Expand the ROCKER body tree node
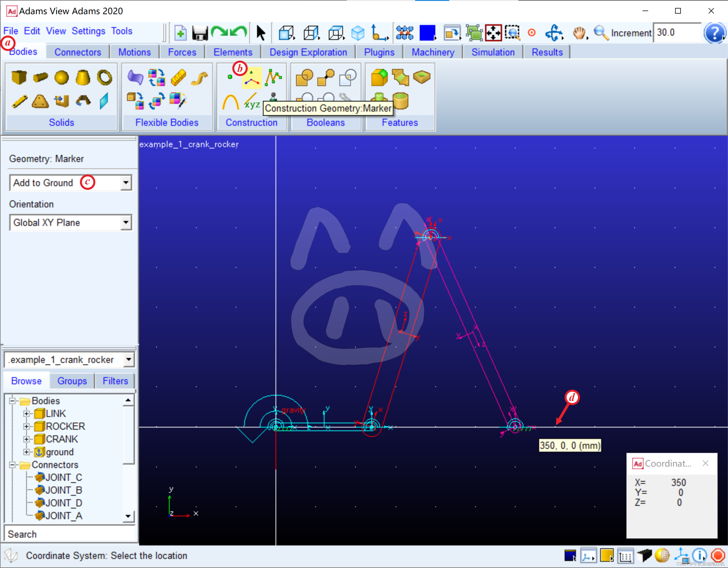 [x=26, y=426]
